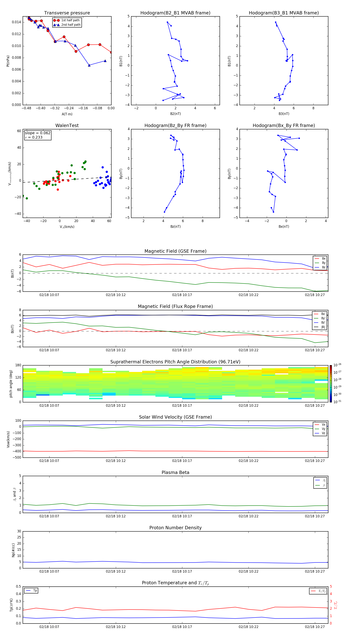This screenshot has height=644, width=351.
Task: Click the 'Magnetic Field (GSE Frame)' title
Action: click(175, 251)
